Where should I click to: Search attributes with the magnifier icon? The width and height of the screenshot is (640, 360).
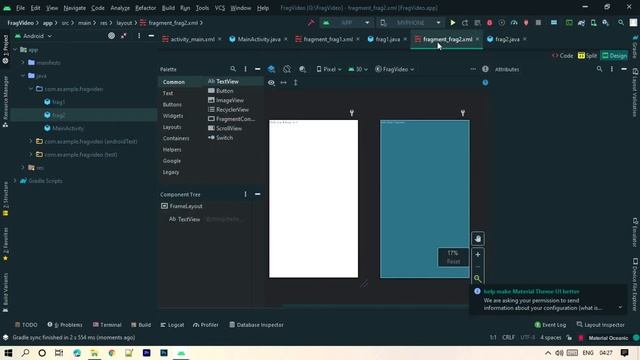(x=599, y=69)
